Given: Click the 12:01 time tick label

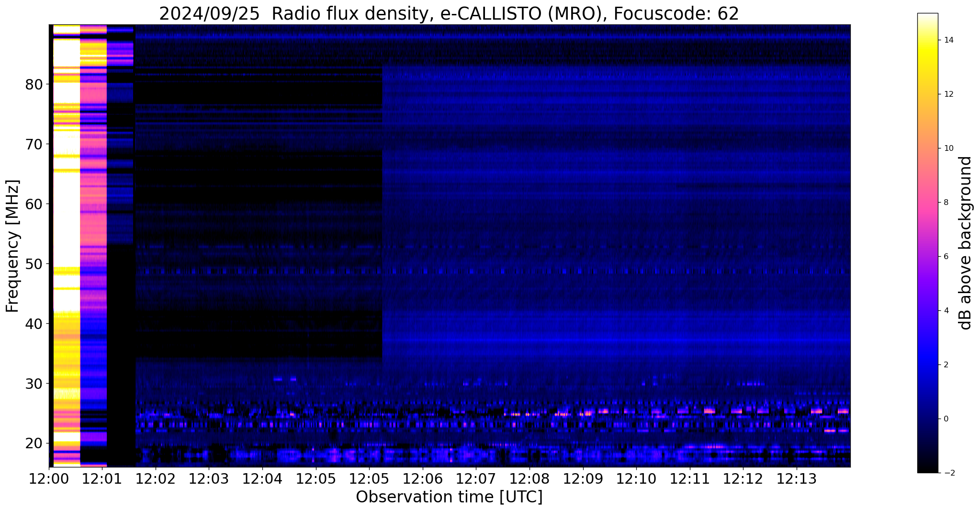Looking at the screenshot, I should point(102,478).
